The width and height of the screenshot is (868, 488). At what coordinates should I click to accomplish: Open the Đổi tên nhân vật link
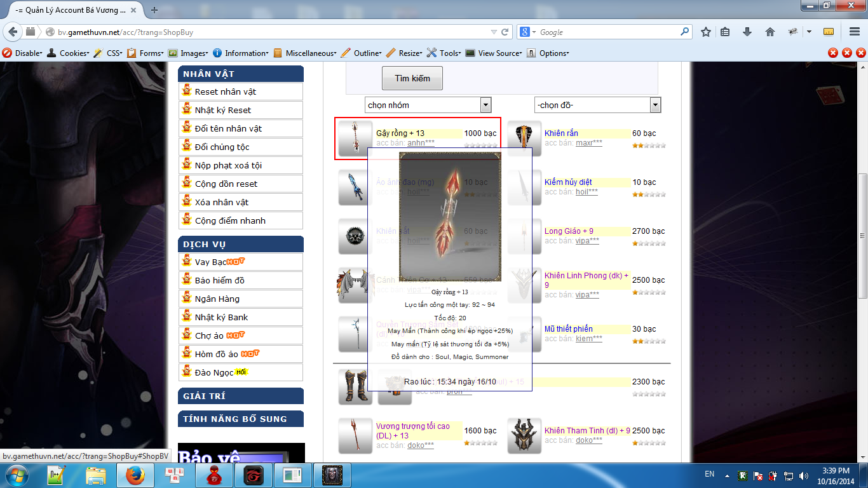click(228, 128)
